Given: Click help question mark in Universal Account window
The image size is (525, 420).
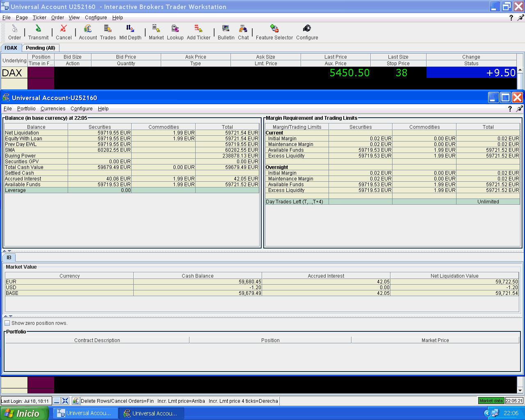Looking at the screenshot, I should (x=510, y=109).
